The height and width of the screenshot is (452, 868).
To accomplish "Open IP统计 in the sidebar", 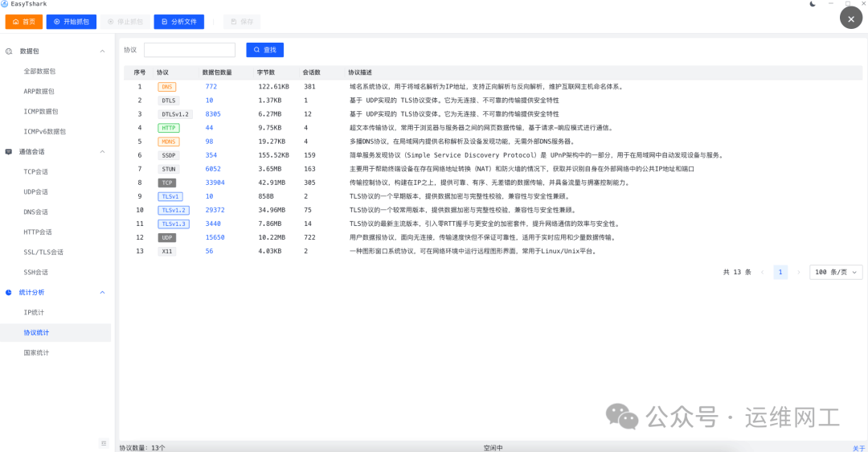I will (x=34, y=312).
